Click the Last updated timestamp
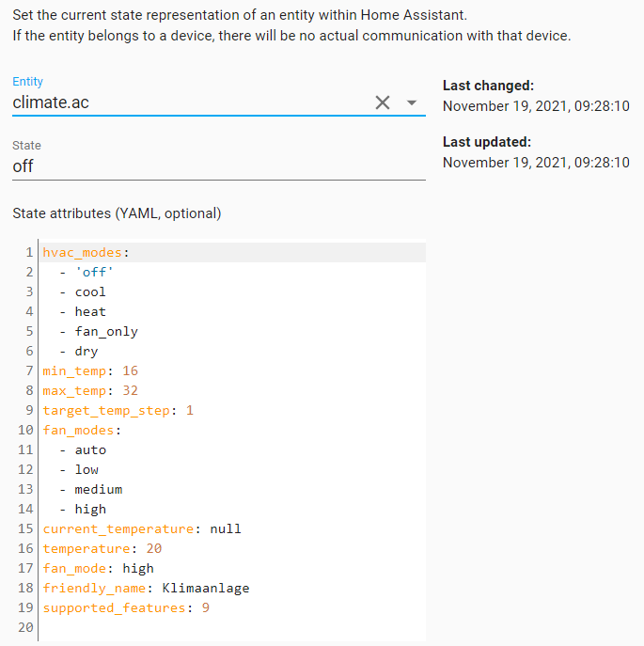644x646 pixels. (536, 162)
